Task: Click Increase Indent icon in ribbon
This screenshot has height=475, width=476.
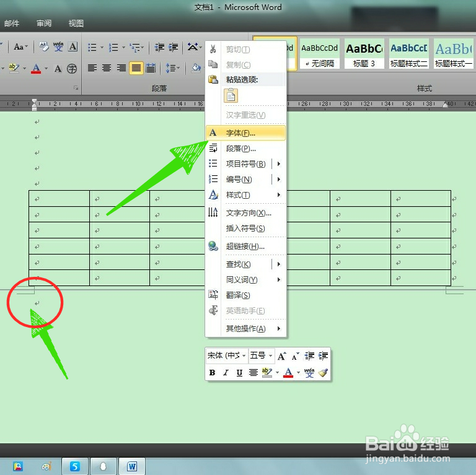Action: click(x=174, y=47)
